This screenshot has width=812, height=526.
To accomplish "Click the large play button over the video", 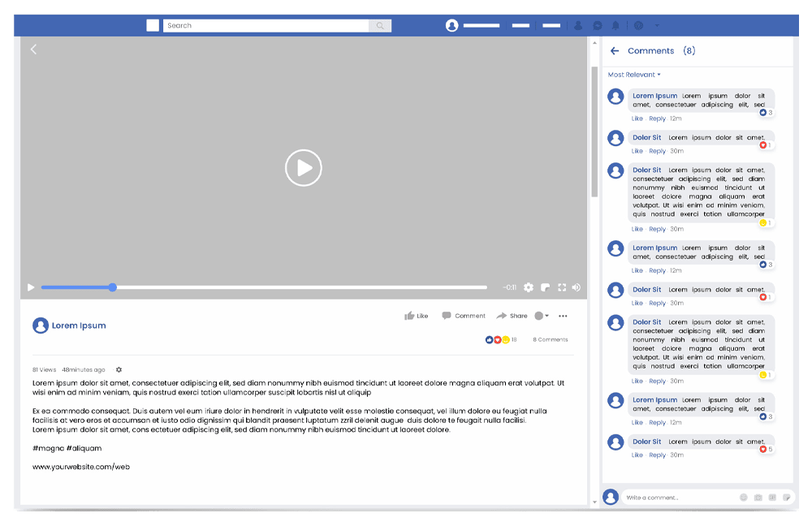I will coord(304,168).
